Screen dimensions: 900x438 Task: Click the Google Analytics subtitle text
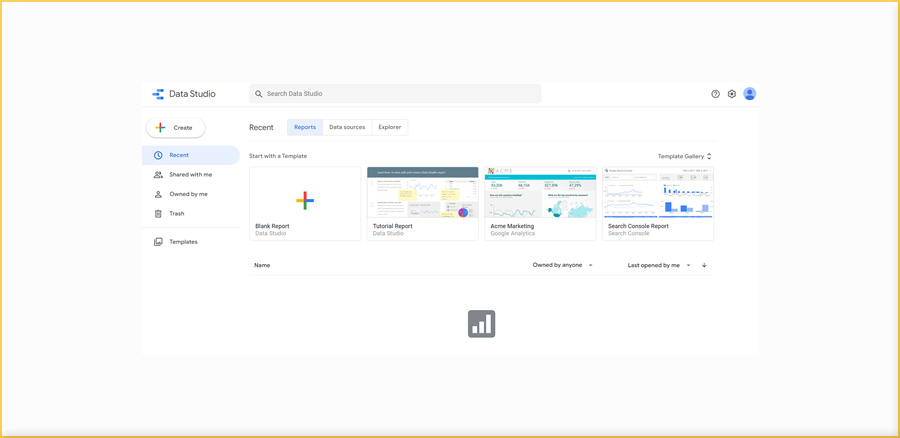(x=513, y=234)
